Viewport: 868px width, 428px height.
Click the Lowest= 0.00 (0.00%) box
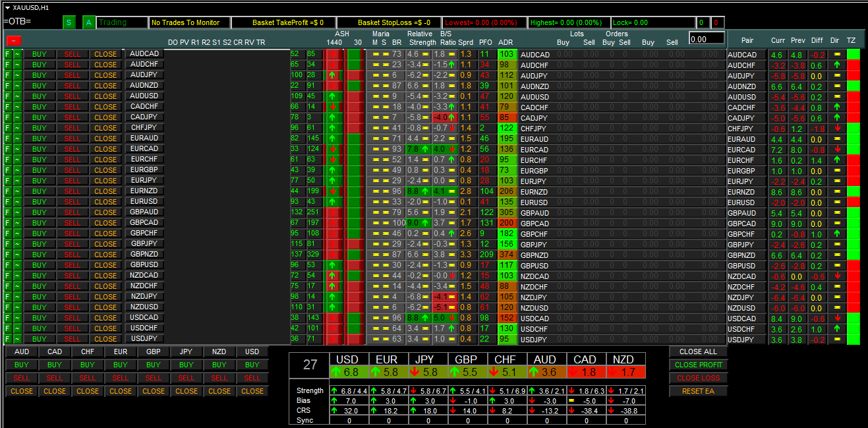(484, 22)
